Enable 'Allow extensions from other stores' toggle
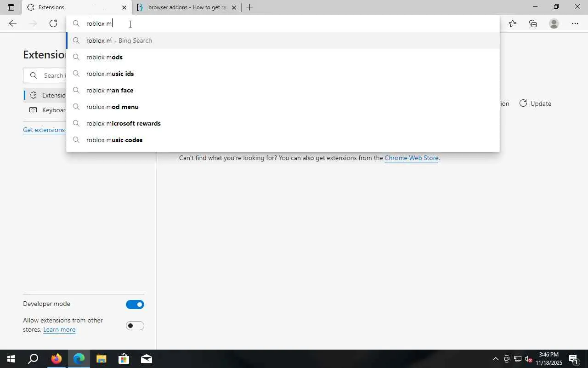This screenshot has width=588, height=368. pos(135,326)
